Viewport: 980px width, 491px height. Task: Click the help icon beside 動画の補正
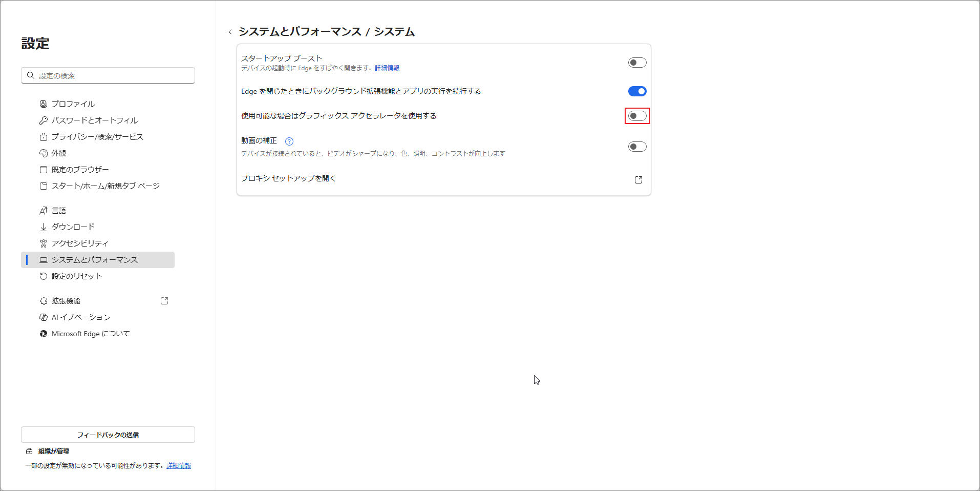[x=289, y=141]
